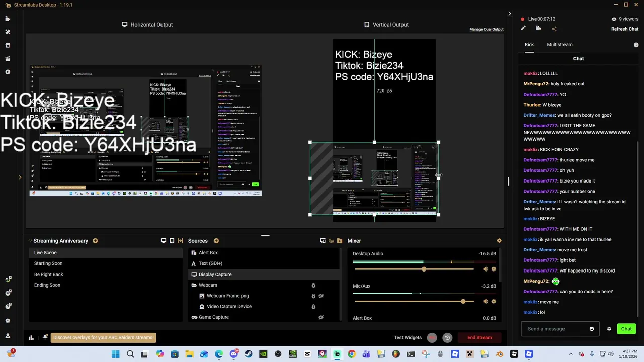Open Desktop Audio settings gear
The width and height of the screenshot is (644, 362).
[x=494, y=269]
